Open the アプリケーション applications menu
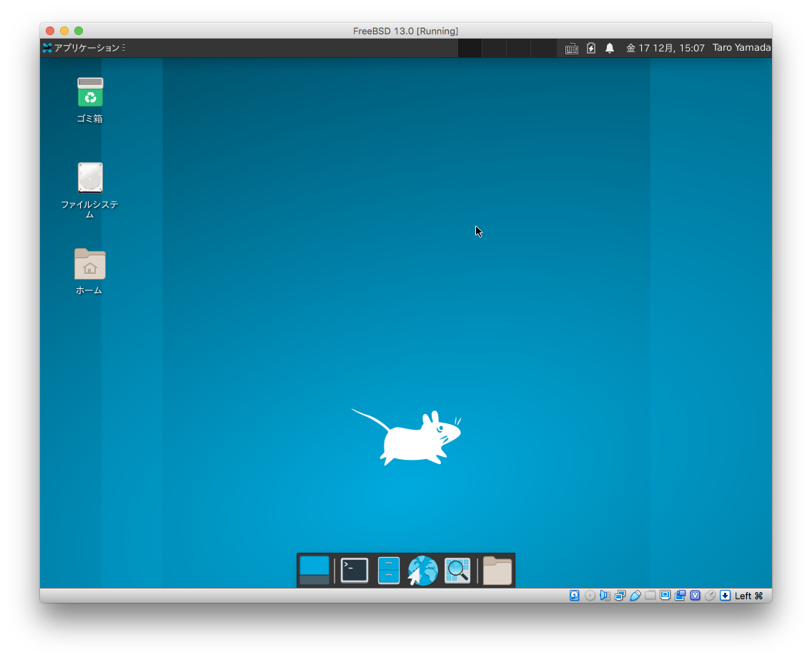 [x=83, y=48]
